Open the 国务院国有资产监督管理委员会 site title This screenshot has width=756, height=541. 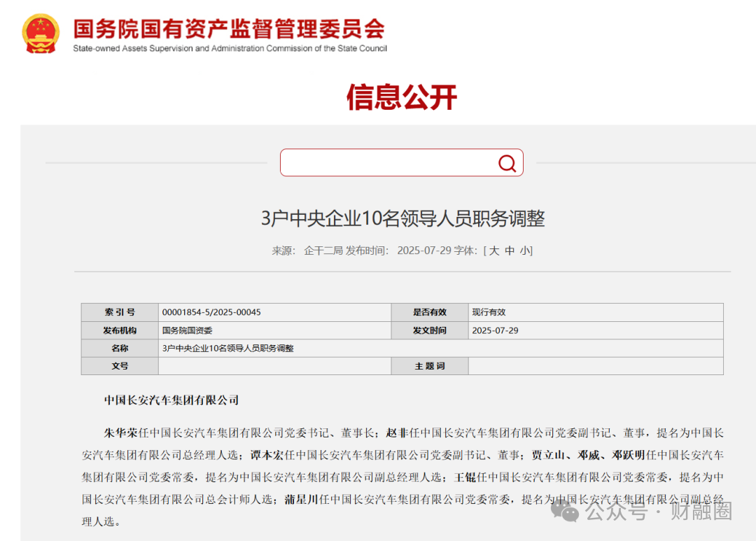point(229,29)
